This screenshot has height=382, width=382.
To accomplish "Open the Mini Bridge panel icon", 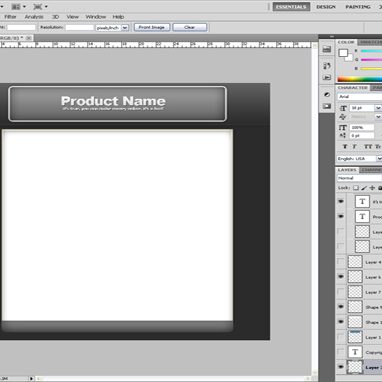I will coord(327,49).
